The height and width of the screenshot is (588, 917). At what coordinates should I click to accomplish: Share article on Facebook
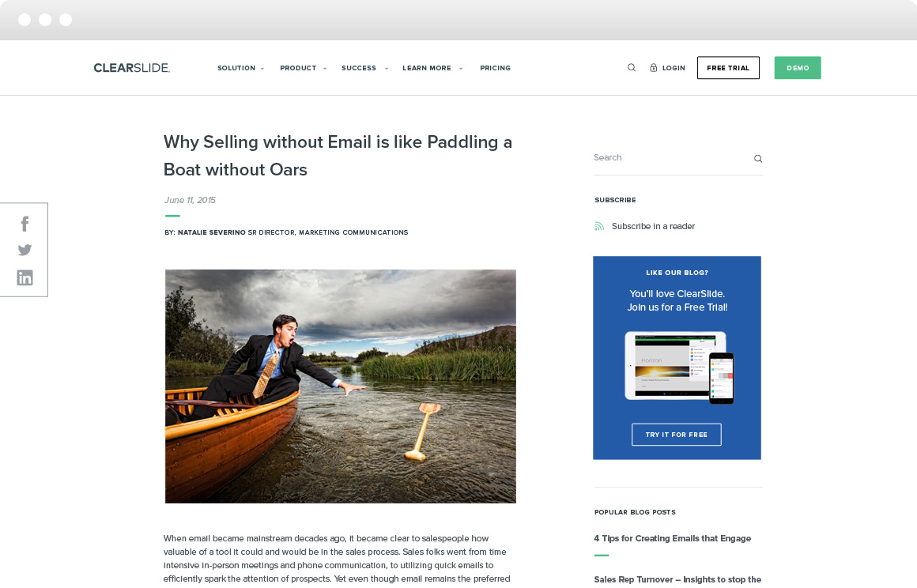(x=25, y=224)
